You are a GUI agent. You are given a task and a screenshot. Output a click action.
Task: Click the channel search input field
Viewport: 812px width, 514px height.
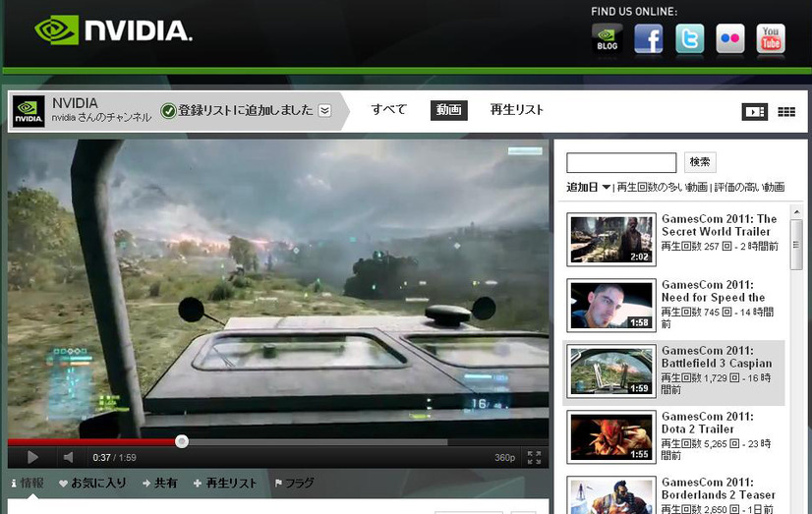621,162
